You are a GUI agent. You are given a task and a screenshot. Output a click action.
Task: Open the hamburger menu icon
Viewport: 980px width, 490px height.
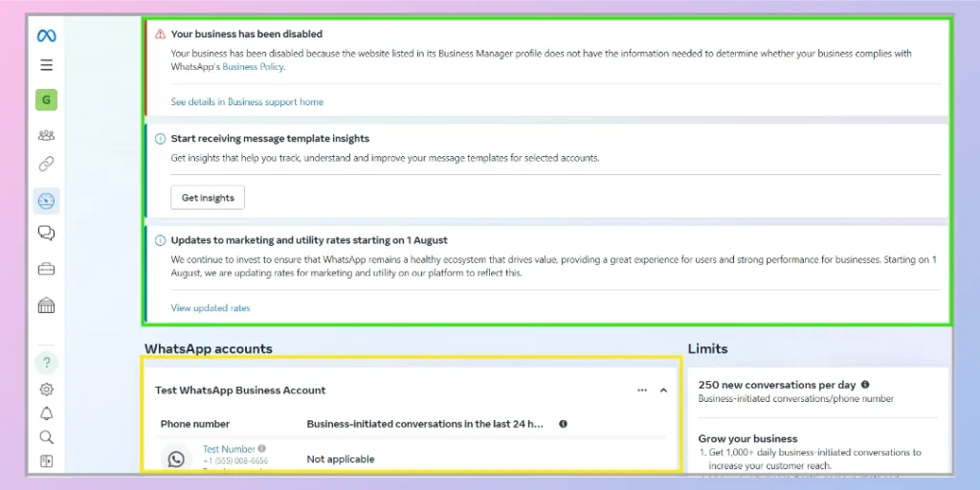click(x=46, y=65)
